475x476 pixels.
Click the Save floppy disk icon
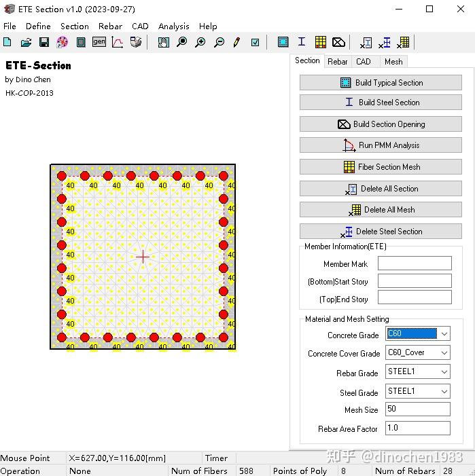point(44,42)
